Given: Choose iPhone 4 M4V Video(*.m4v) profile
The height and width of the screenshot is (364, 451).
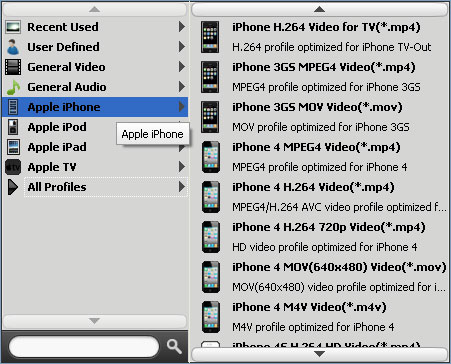Looking at the screenshot, I should coord(309,307).
